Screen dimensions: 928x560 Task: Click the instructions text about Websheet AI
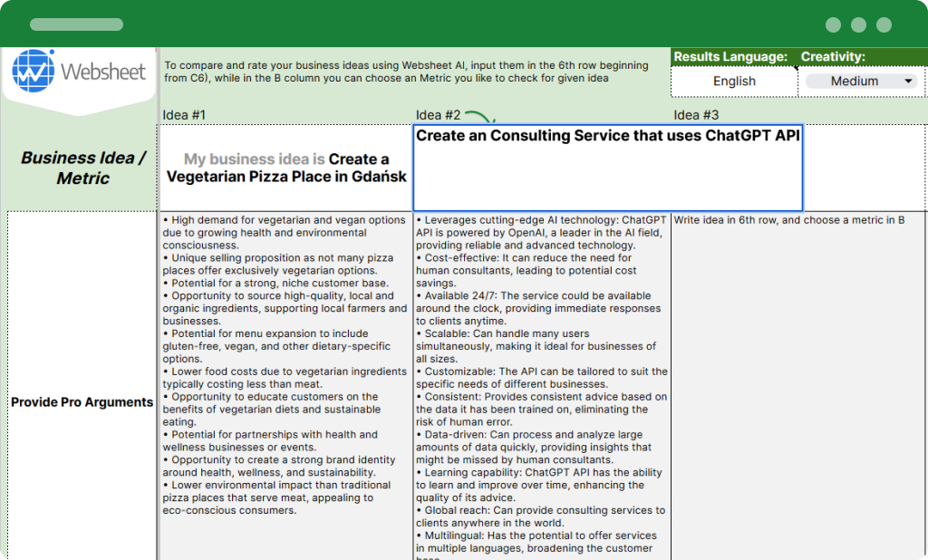[x=407, y=72]
